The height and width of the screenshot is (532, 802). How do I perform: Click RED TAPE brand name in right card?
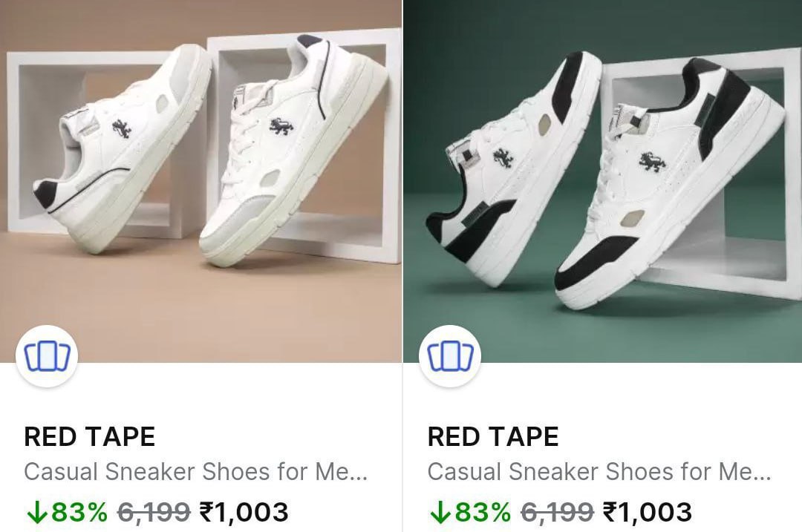[x=493, y=437]
